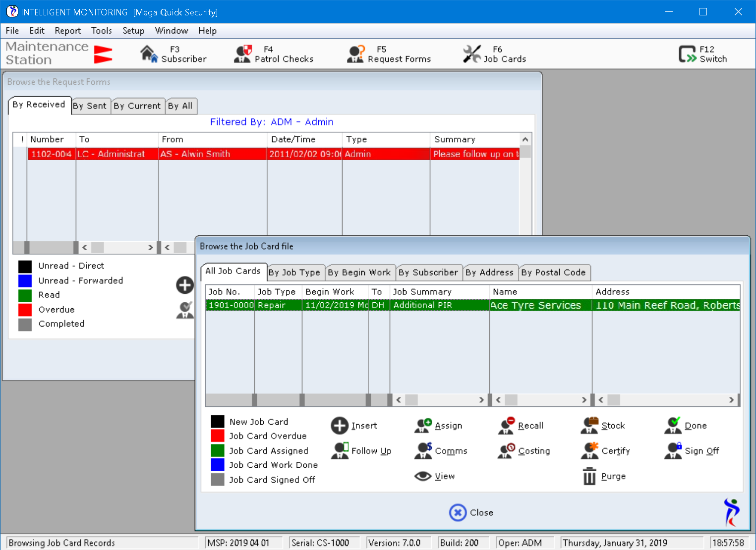Open Comms for the job card
756x550 pixels.
click(x=423, y=450)
